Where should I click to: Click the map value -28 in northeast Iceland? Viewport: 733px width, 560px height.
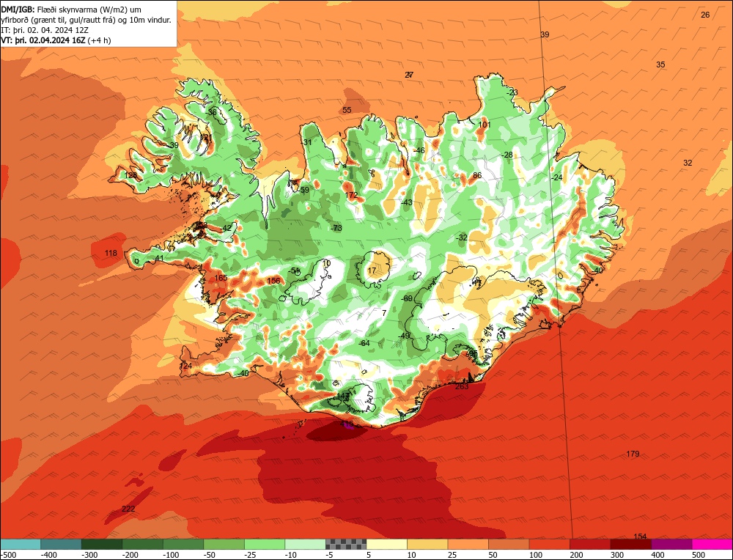507,155
